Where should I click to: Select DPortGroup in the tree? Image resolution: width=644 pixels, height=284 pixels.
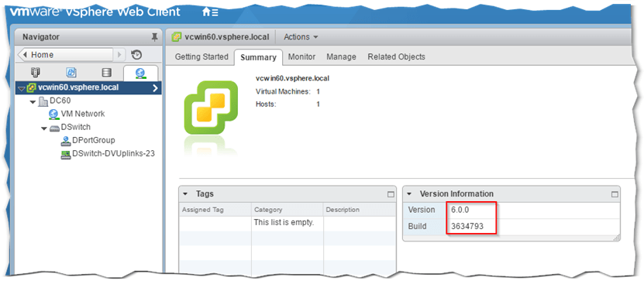(94, 140)
